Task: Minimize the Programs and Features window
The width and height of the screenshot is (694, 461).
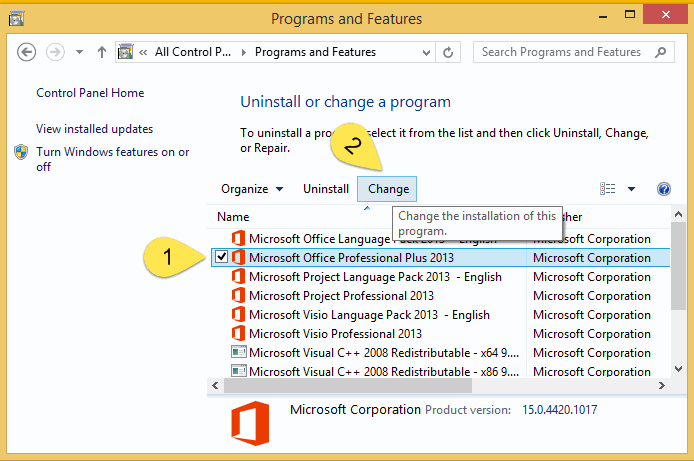Action: pyautogui.click(x=602, y=17)
